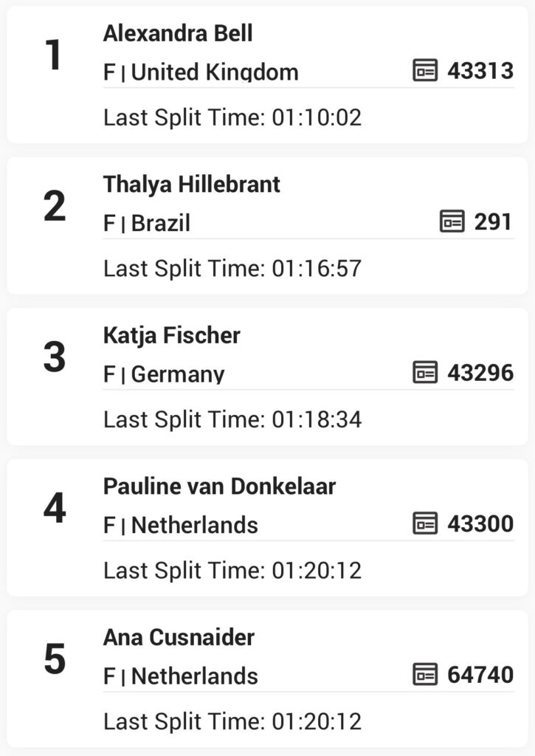Tap bib icon next to 64740
Viewport: 535px width, 756px height.
[x=425, y=674]
